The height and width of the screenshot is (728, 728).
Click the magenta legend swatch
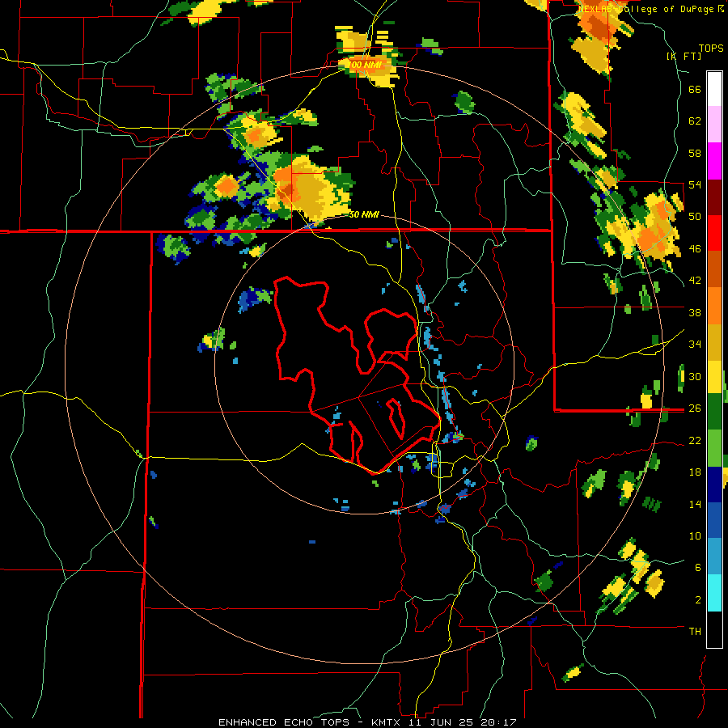[x=714, y=161]
